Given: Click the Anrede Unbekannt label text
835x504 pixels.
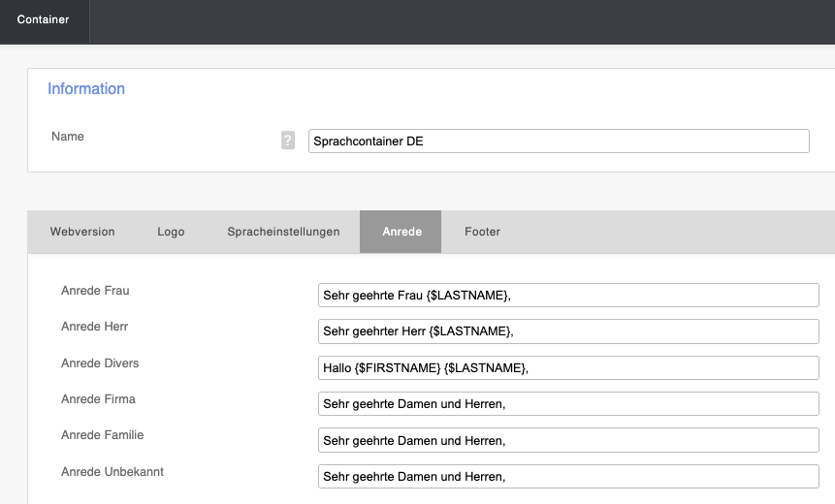Looking at the screenshot, I should tap(112, 472).
